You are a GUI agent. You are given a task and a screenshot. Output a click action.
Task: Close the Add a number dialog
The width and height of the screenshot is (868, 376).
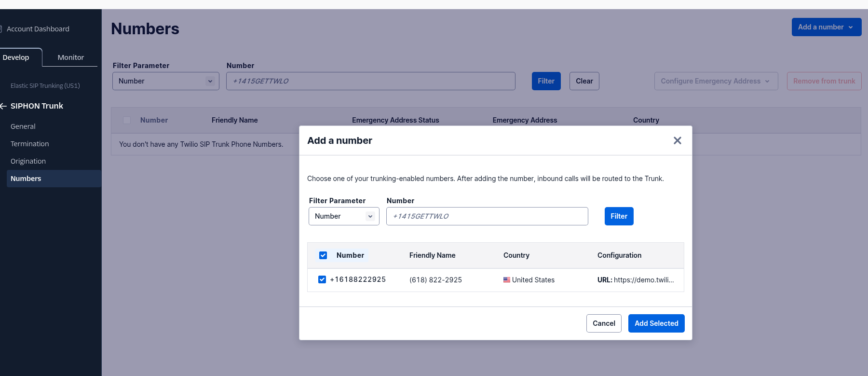coord(677,140)
